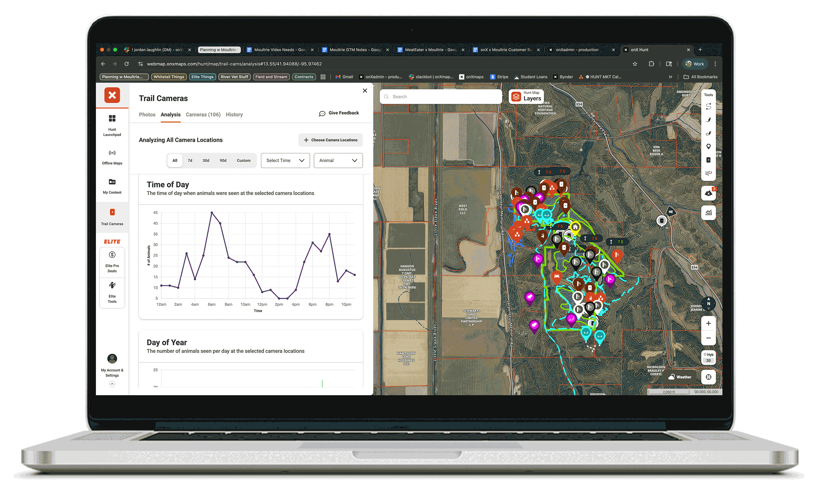
Task: Toggle the Hyb 2D map mode
Action: (708, 357)
